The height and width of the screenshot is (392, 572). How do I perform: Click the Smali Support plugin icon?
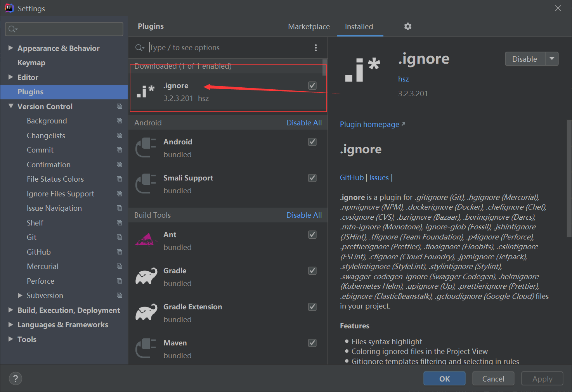[146, 184]
